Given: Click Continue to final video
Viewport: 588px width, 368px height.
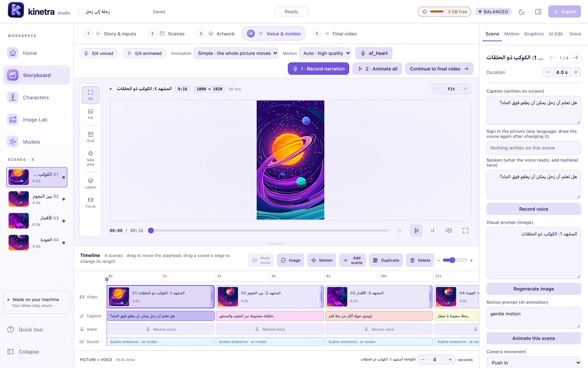Looking at the screenshot, I should [x=439, y=69].
